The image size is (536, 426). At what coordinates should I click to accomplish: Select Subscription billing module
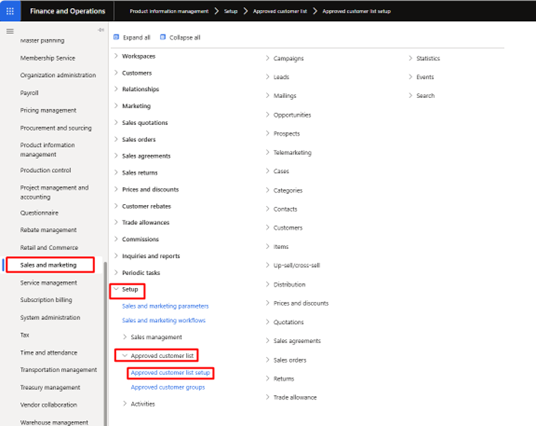pyautogui.click(x=46, y=300)
